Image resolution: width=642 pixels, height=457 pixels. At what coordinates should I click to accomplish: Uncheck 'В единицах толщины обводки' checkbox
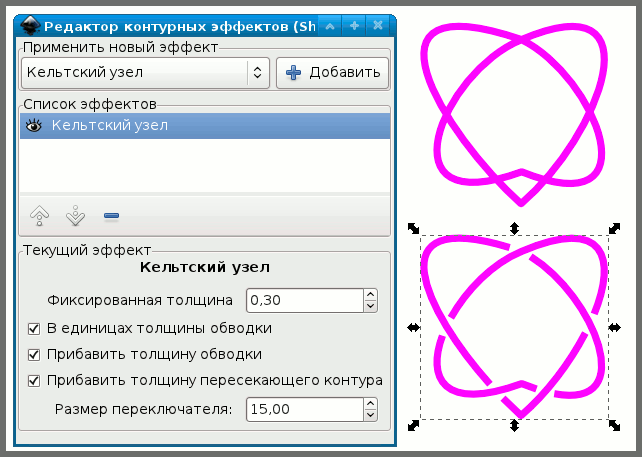pyautogui.click(x=35, y=328)
